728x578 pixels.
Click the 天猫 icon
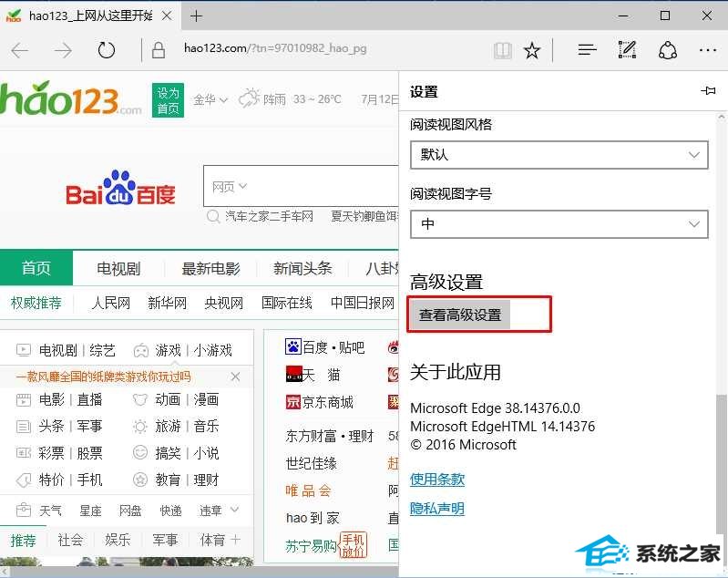point(294,374)
